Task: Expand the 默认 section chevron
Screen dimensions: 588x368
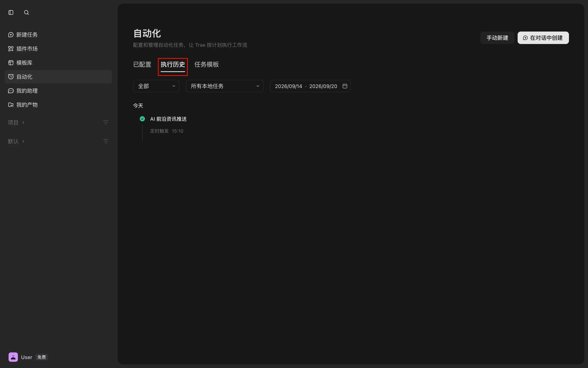Action: (x=23, y=141)
